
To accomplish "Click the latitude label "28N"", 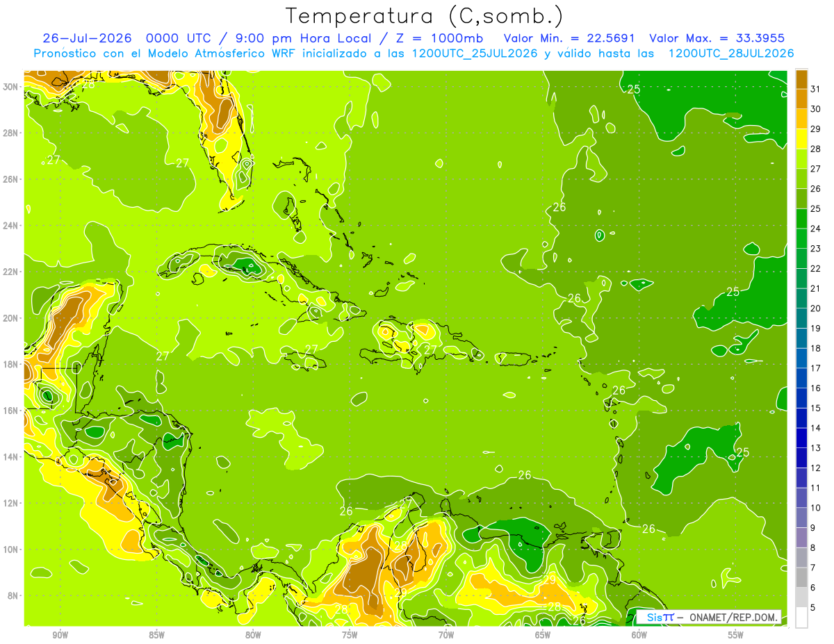I will pyautogui.click(x=11, y=133).
